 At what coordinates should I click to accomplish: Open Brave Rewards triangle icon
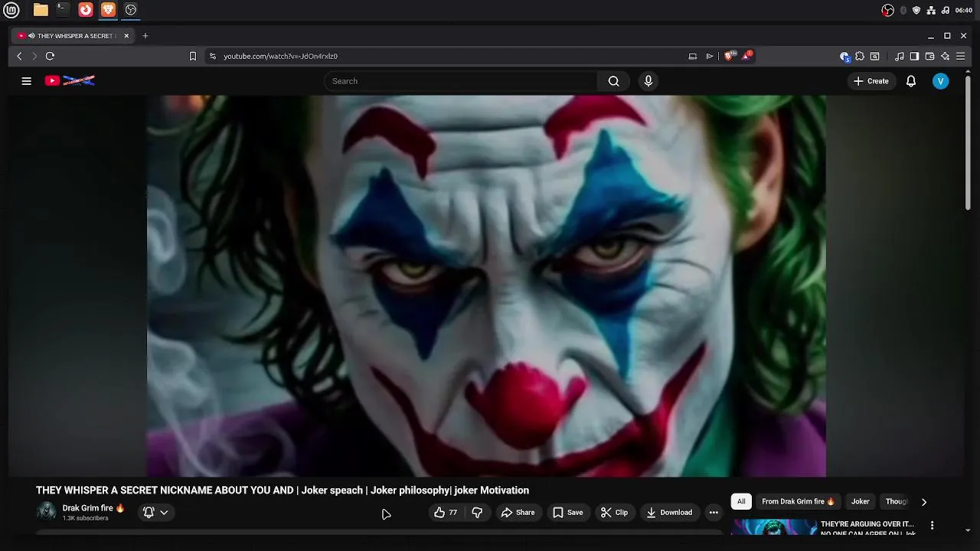[746, 56]
